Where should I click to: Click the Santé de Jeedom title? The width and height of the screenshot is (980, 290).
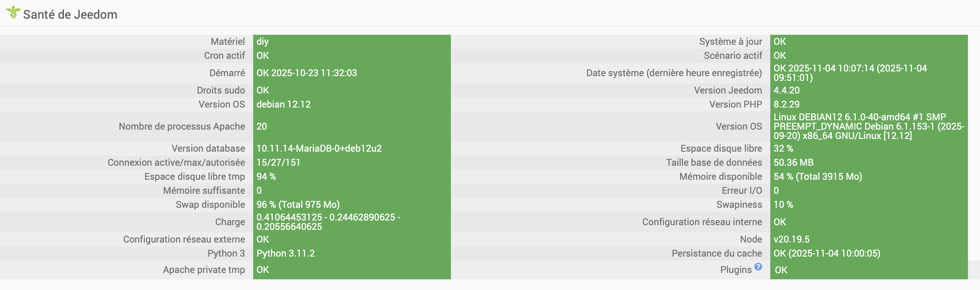[x=70, y=14]
